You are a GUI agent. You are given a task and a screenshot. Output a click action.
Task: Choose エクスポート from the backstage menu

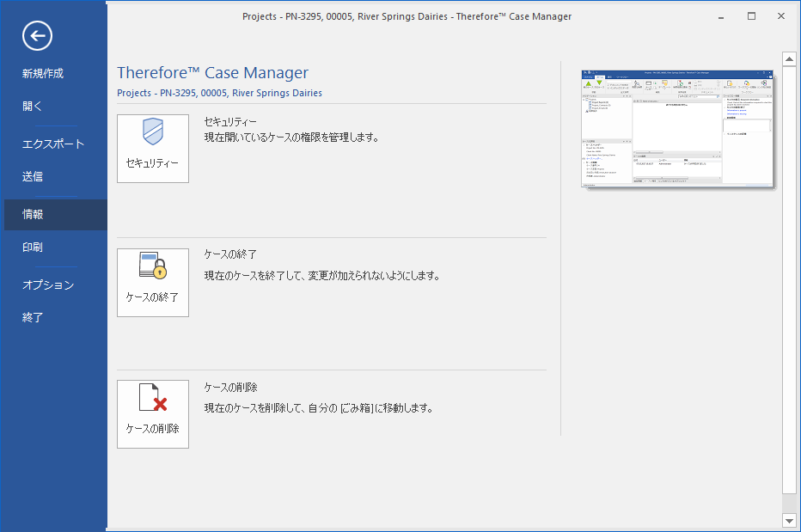coord(53,144)
